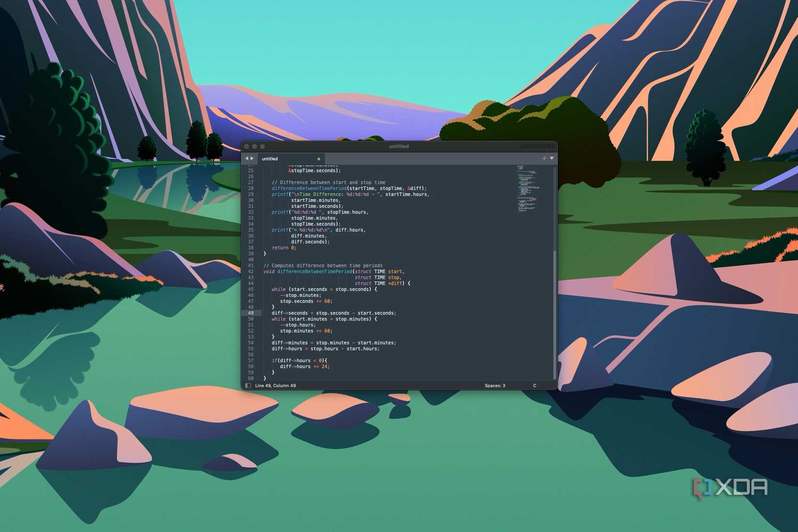Screen dimensions: 798x532
Task: Click "--stop.minutes;" on line 46
Action: (x=300, y=295)
